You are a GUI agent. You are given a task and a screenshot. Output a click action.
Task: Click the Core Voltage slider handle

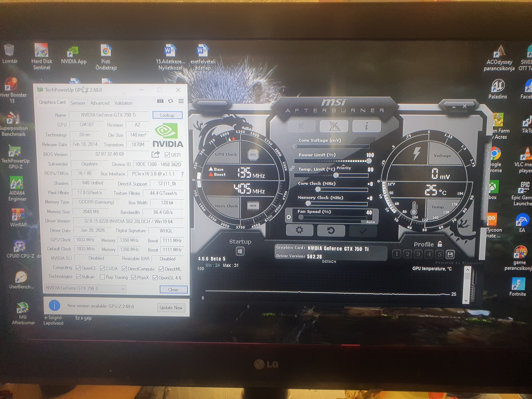295,147
